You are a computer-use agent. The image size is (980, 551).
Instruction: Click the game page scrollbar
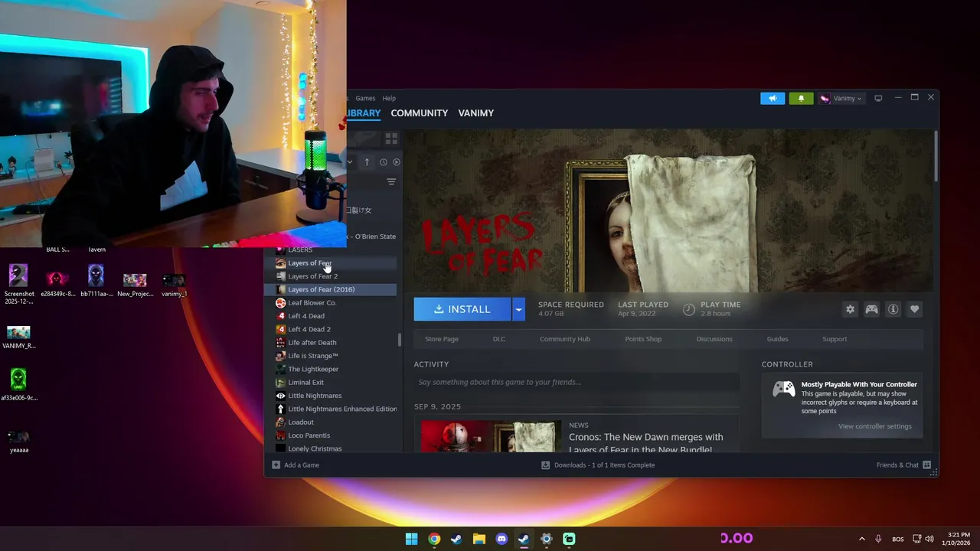coord(936,157)
